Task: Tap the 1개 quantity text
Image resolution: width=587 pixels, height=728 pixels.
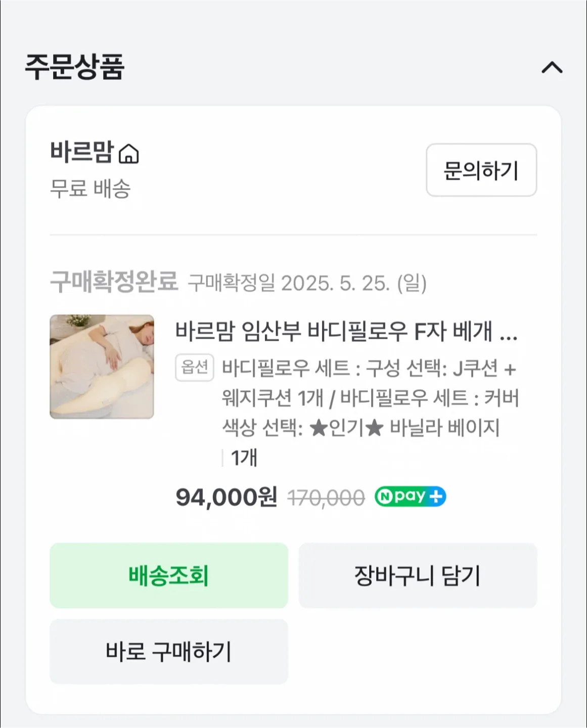Action: (x=244, y=458)
